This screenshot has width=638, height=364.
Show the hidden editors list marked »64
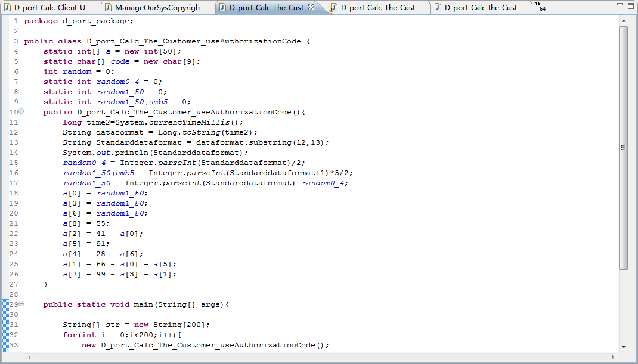(x=540, y=6)
